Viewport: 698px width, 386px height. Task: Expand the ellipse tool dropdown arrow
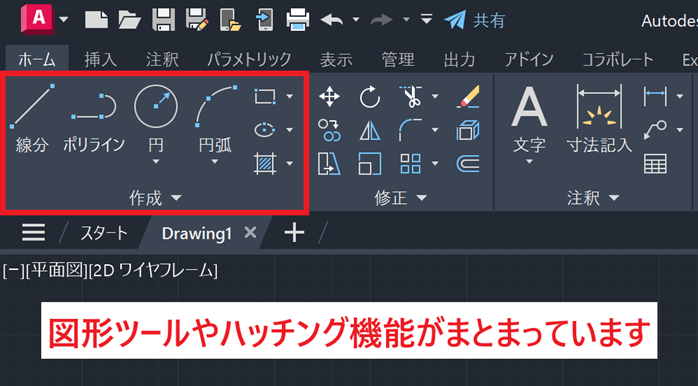(290, 130)
